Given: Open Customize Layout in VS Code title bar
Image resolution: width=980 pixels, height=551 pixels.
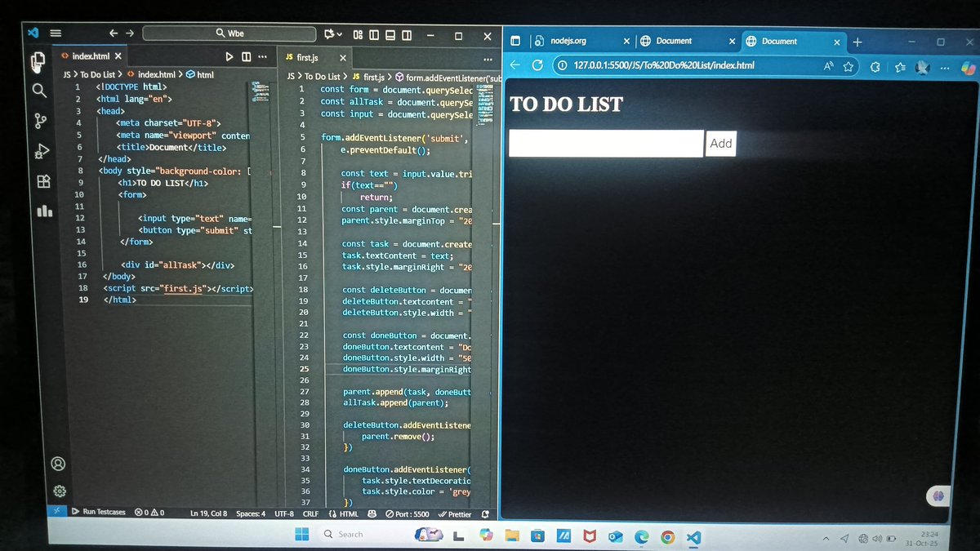Looking at the screenshot, I should 358,34.
